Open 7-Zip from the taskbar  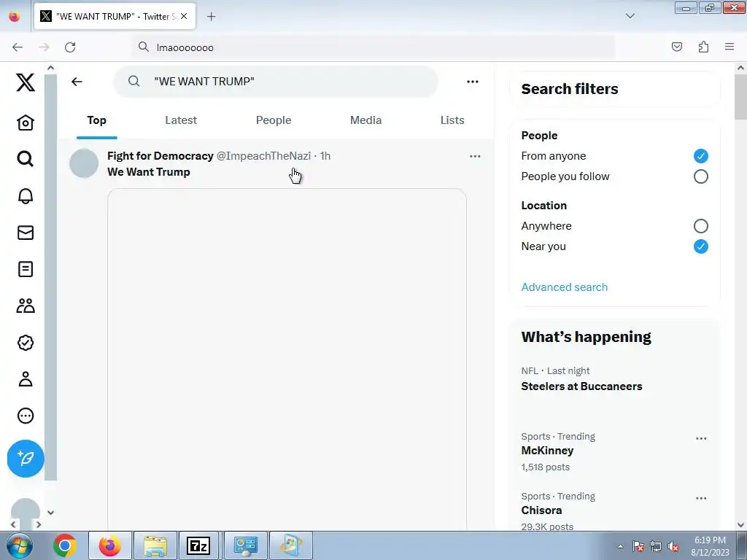coord(198,545)
